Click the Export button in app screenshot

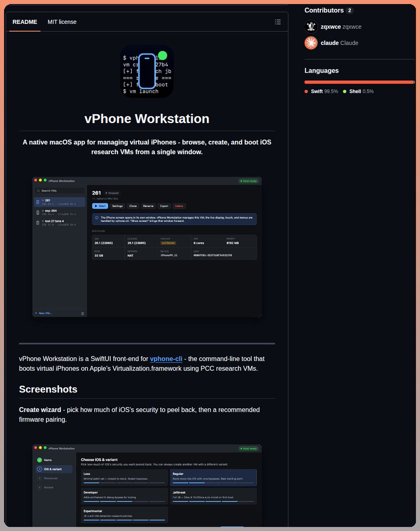[164, 206]
